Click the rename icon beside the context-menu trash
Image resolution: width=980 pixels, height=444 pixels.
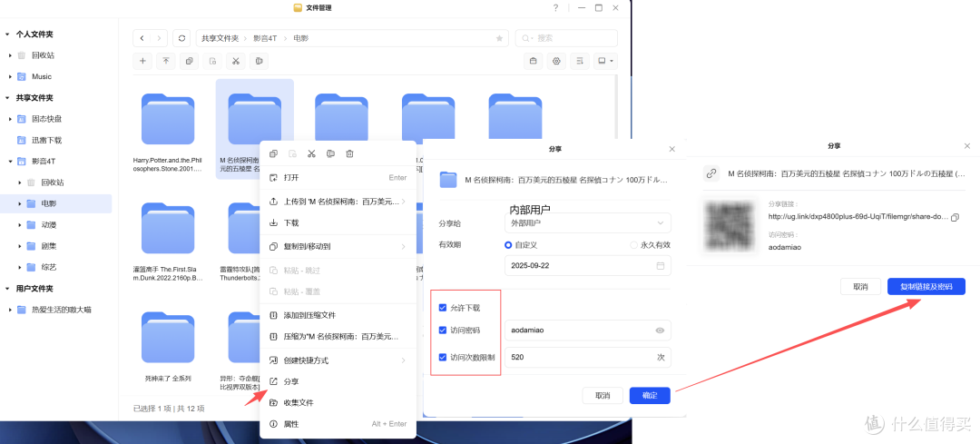coord(330,153)
